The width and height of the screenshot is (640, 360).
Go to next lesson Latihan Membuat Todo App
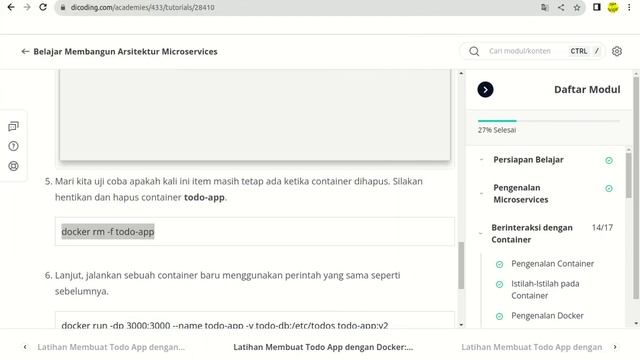pyautogui.click(x=531, y=347)
